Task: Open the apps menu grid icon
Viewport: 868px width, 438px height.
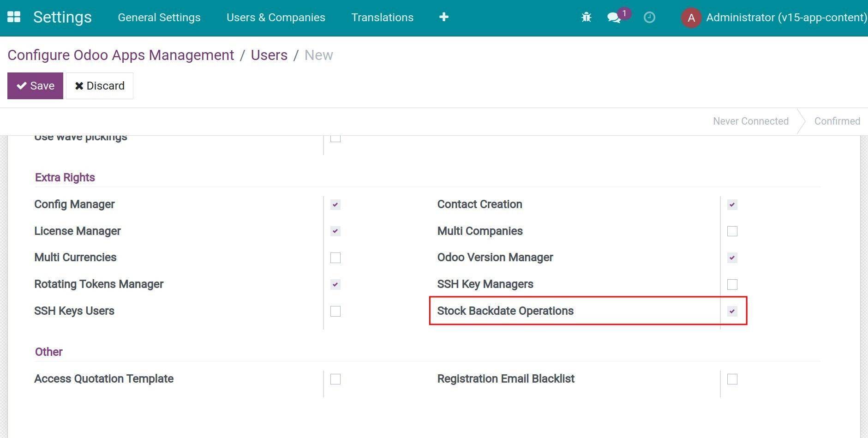Action: pyautogui.click(x=14, y=17)
